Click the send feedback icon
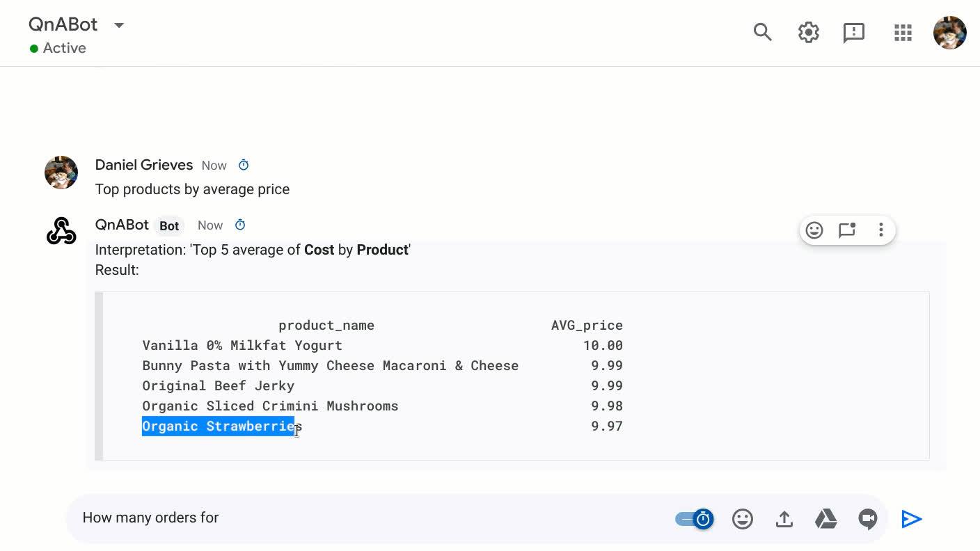 click(853, 33)
